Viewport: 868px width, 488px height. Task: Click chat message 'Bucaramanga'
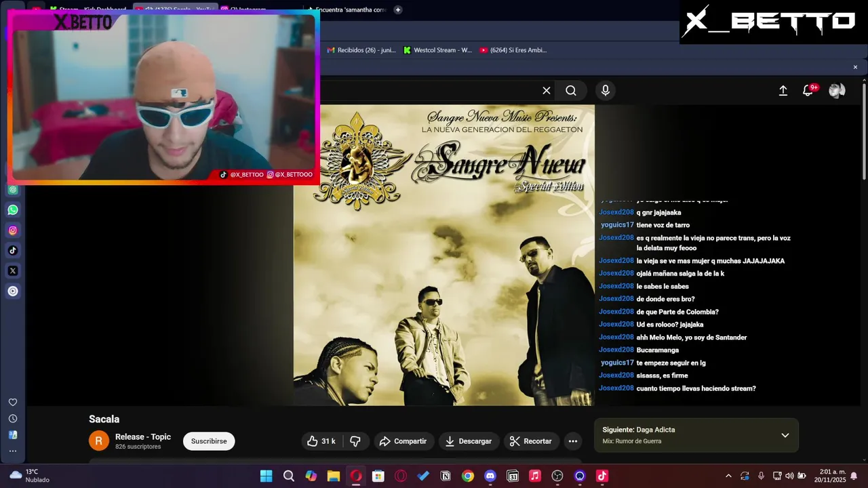pyautogui.click(x=657, y=350)
